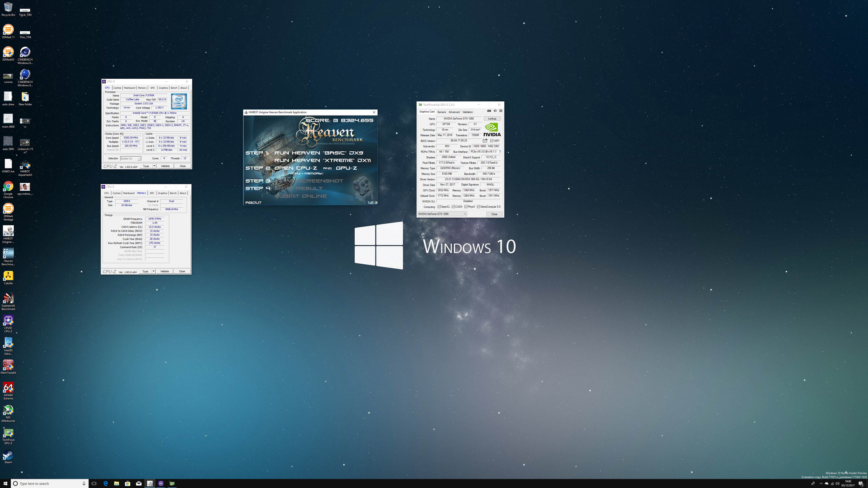Open the 3DMark Vantage desktop shortcut
The width and height of the screenshot is (868, 488).
point(8,212)
